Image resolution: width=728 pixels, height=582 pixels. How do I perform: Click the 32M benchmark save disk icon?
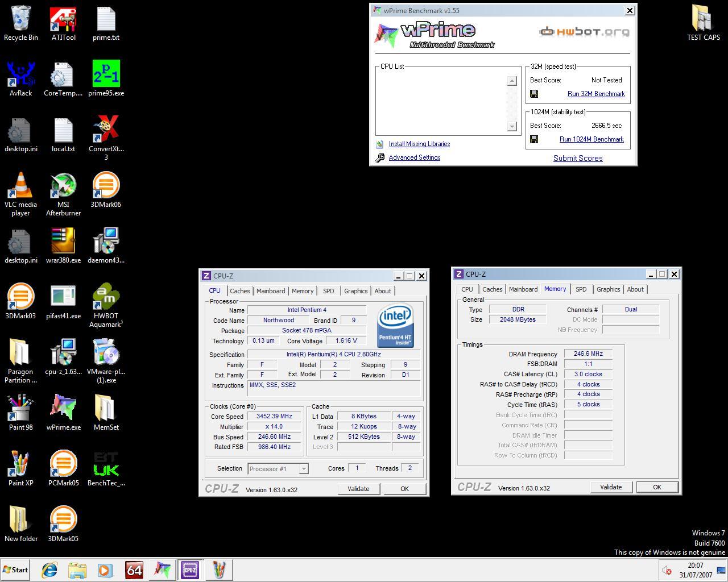[x=534, y=94]
